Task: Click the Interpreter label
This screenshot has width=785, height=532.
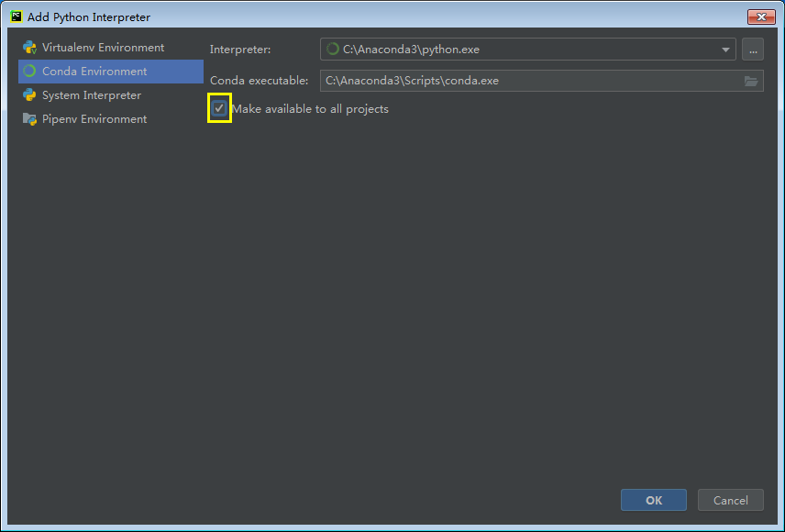Action: 240,50
